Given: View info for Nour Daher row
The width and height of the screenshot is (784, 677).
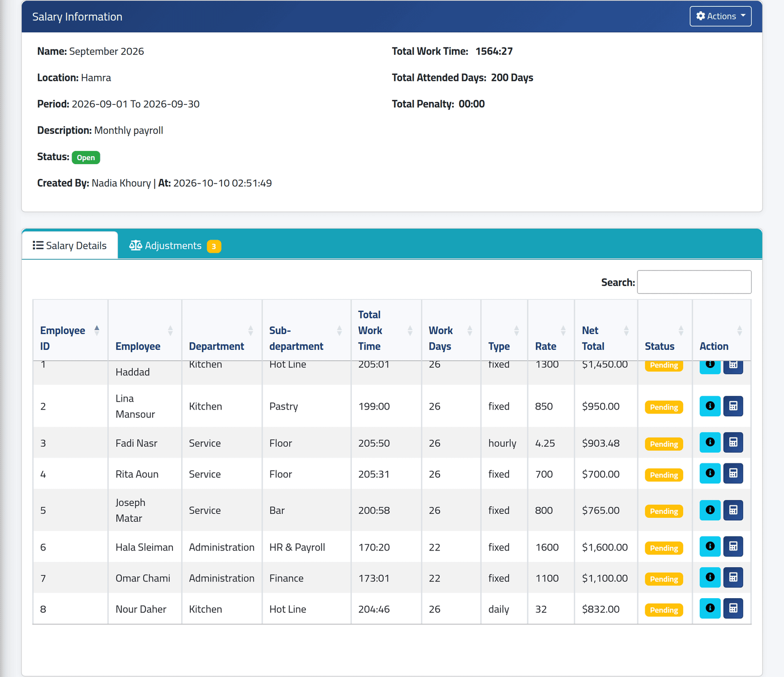Looking at the screenshot, I should [x=710, y=608].
